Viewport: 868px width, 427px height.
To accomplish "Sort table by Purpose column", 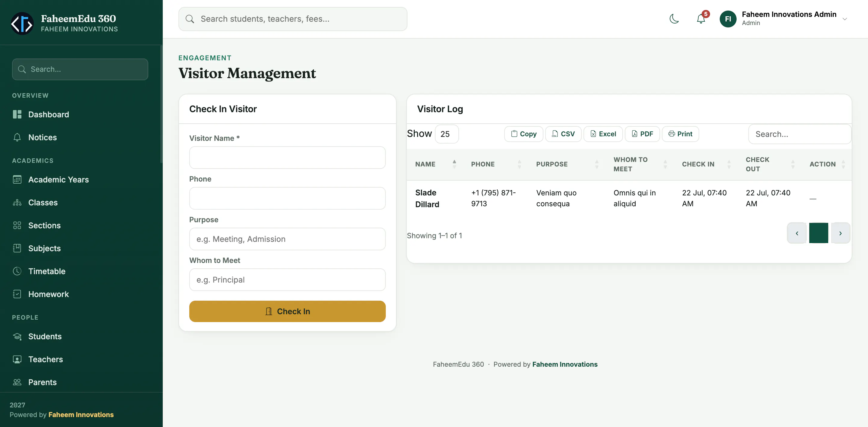I will [x=566, y=164].
